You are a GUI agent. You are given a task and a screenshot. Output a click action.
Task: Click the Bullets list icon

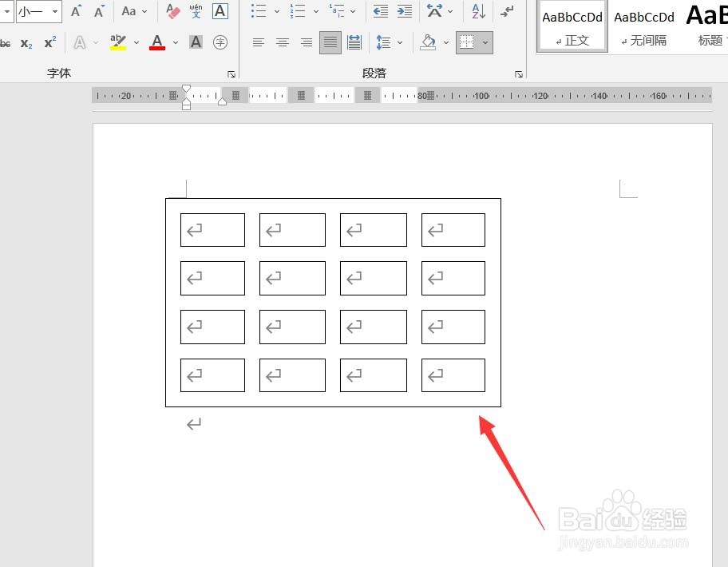click(x=259, y=11)
